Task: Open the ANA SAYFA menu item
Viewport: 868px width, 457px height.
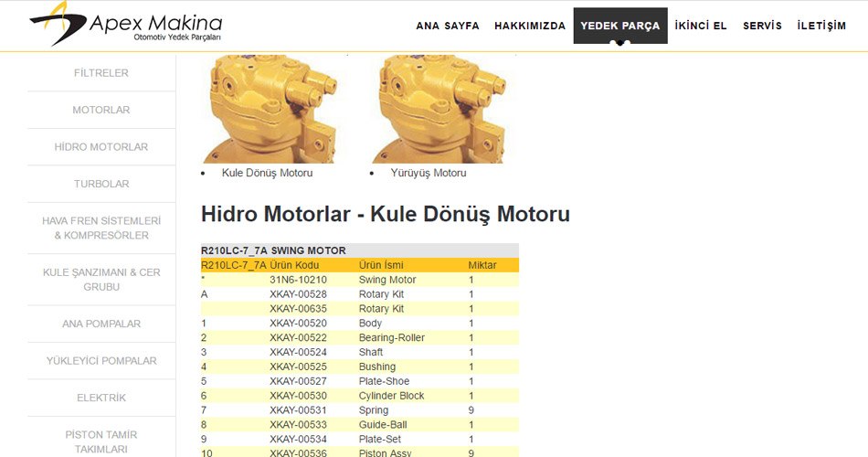Action: point(448,26)
